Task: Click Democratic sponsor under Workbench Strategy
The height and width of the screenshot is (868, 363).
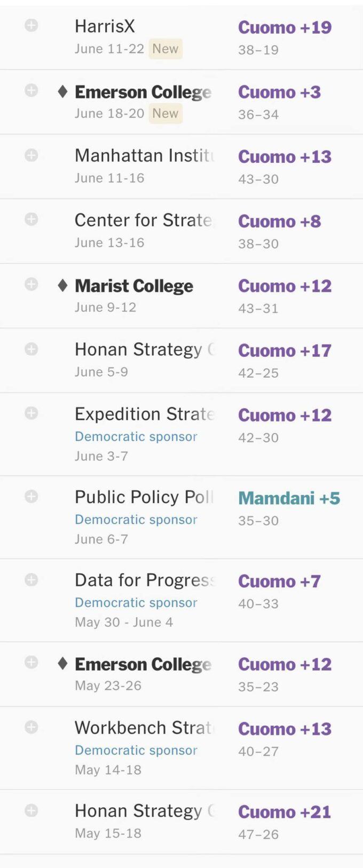Action: point(136,750)
